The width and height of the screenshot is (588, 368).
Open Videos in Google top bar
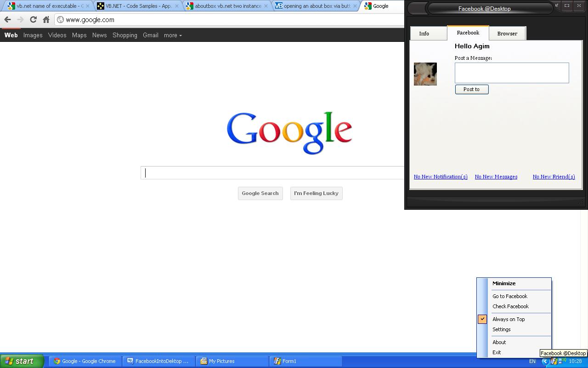coord(57,35)
